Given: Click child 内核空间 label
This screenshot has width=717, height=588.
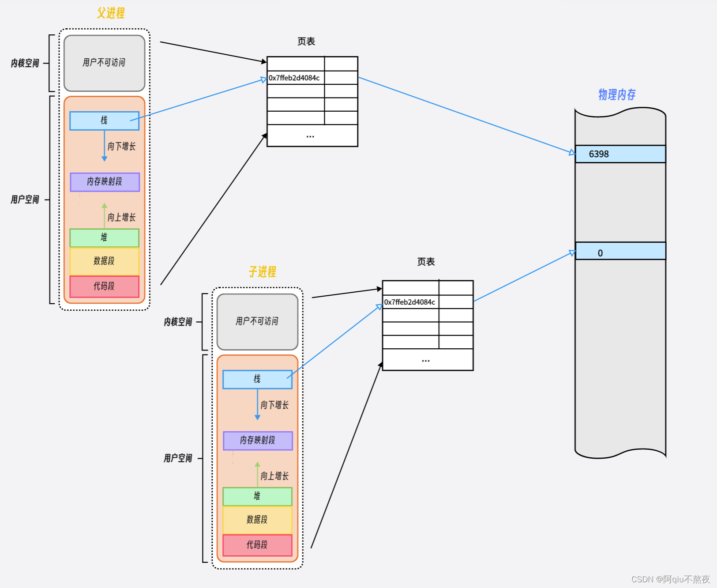Looking at the screenshot, I should click(x=178, y=322).
